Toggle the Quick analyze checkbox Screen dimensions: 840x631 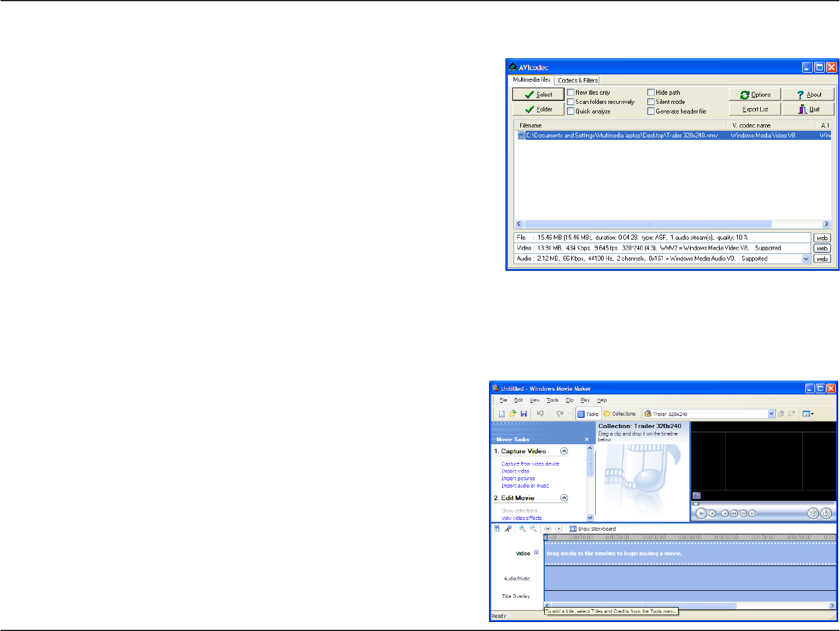571,112
